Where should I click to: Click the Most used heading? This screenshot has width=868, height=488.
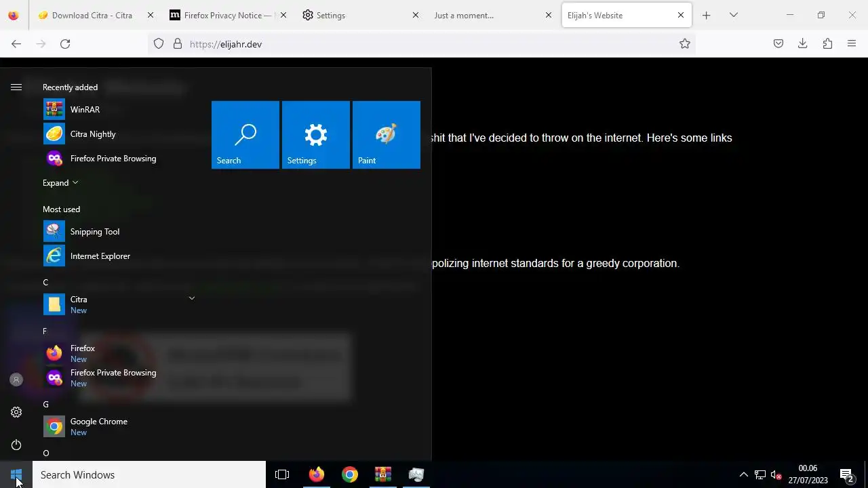point(61,209)
